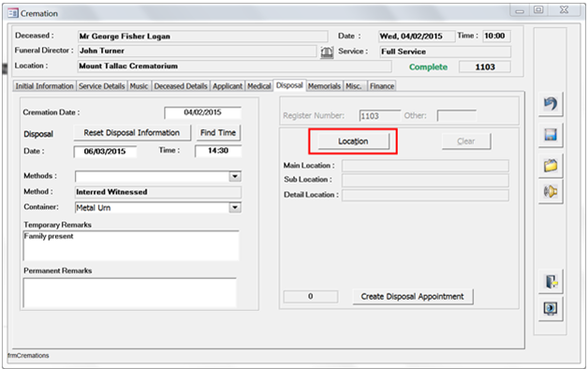588x369 pixels.
Task: Open the Misc. tab
Action: (354, 86)
